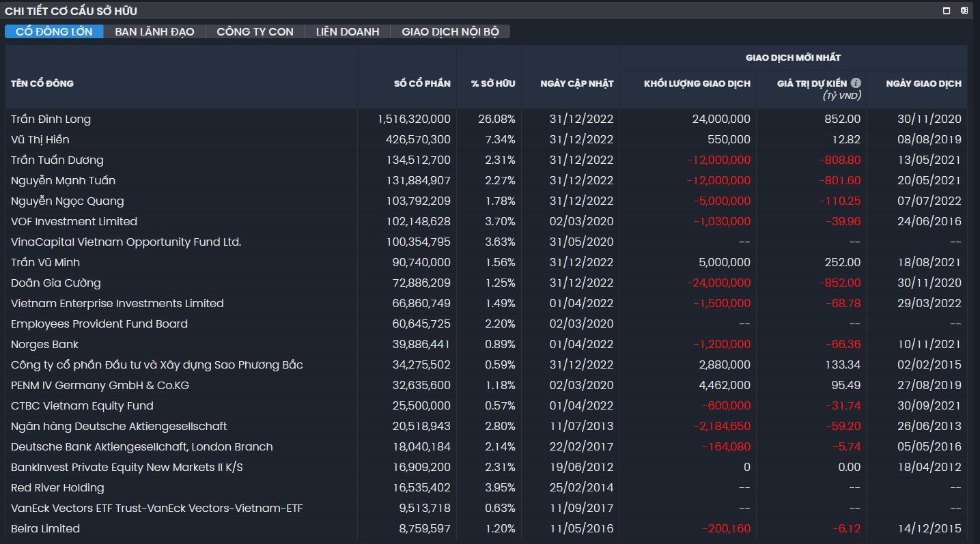
Task: Select the Vũ Thị Hiền shareholder row
Action: (40, 139)
